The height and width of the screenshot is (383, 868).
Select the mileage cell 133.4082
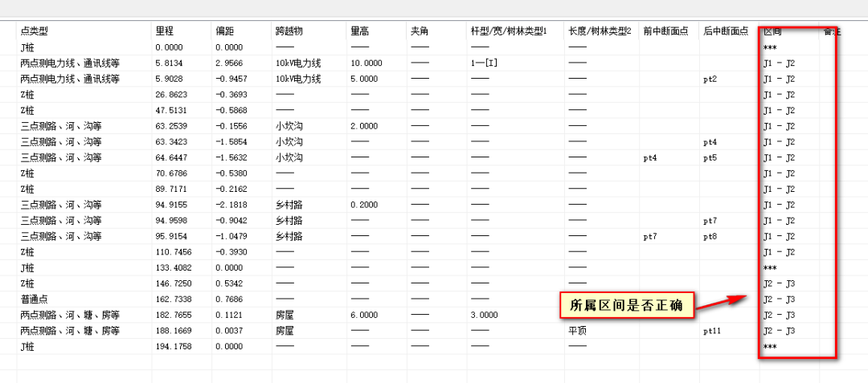[174, 268]
